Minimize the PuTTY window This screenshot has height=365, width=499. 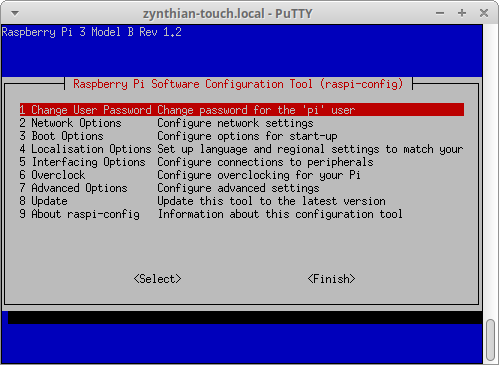(x=440, y=13)
